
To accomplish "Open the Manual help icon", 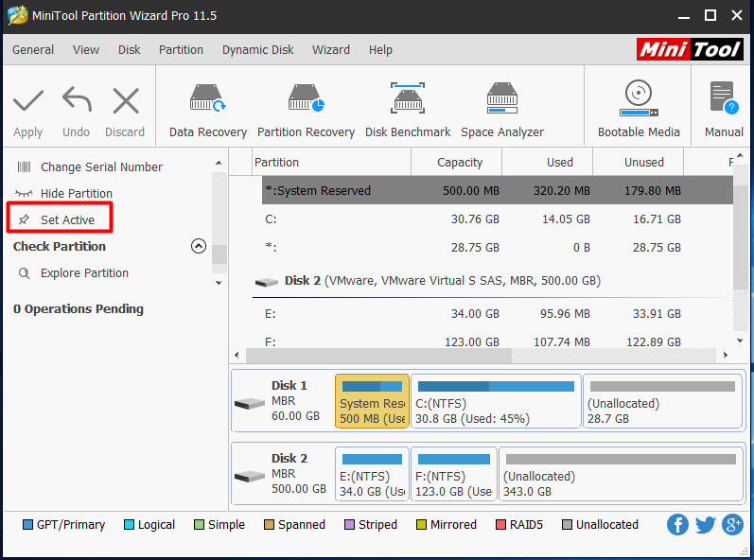I will tap(724, 98).
